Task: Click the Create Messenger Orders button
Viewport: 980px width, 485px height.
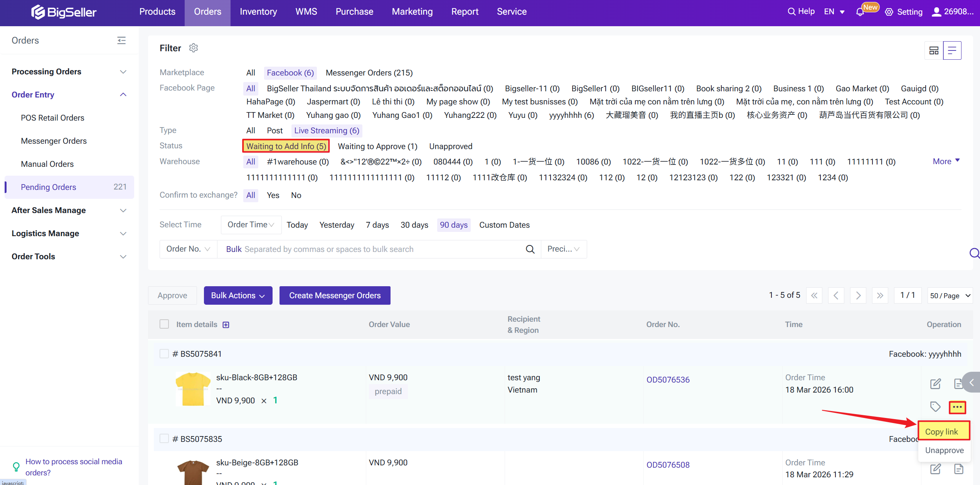Action: pyautogui.click(x=335, y=295)
